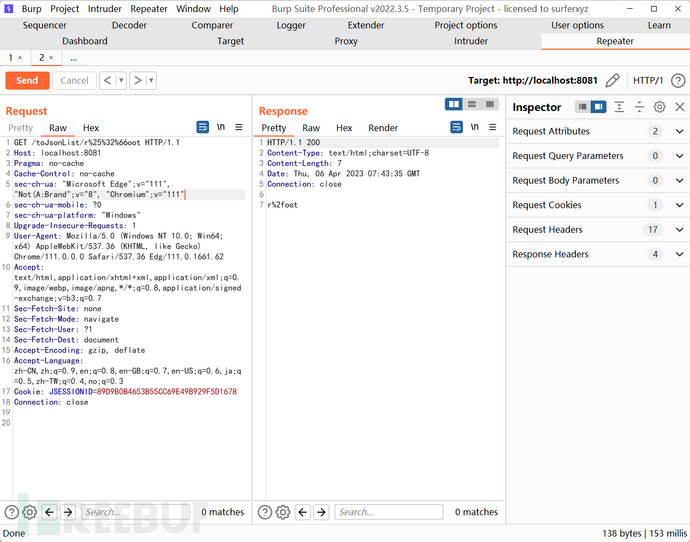690x542 pixels.
Task: Click the GET /toJsonList request line
Action: (x=96, y=143)
